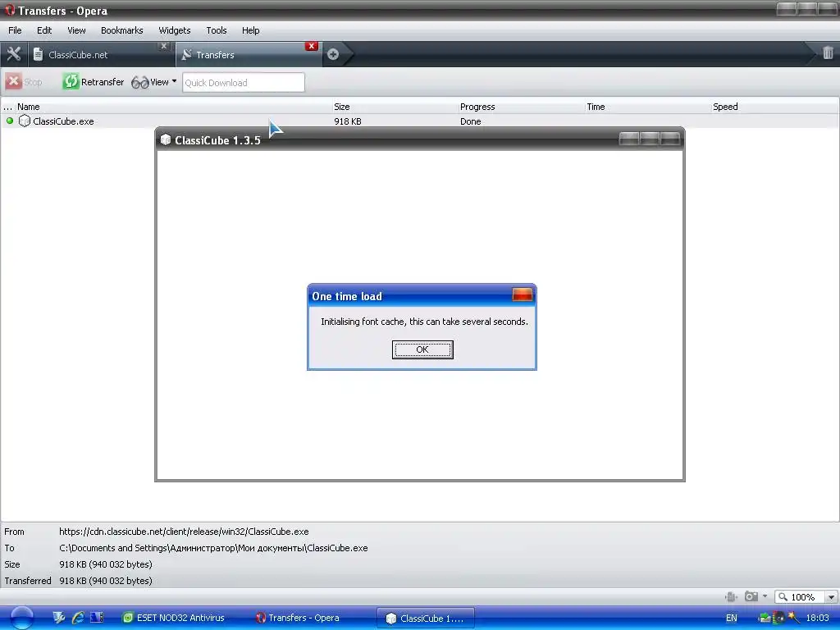Click the Done progress cell
Screen dimensions: 840x630
(x=470, y=121)
